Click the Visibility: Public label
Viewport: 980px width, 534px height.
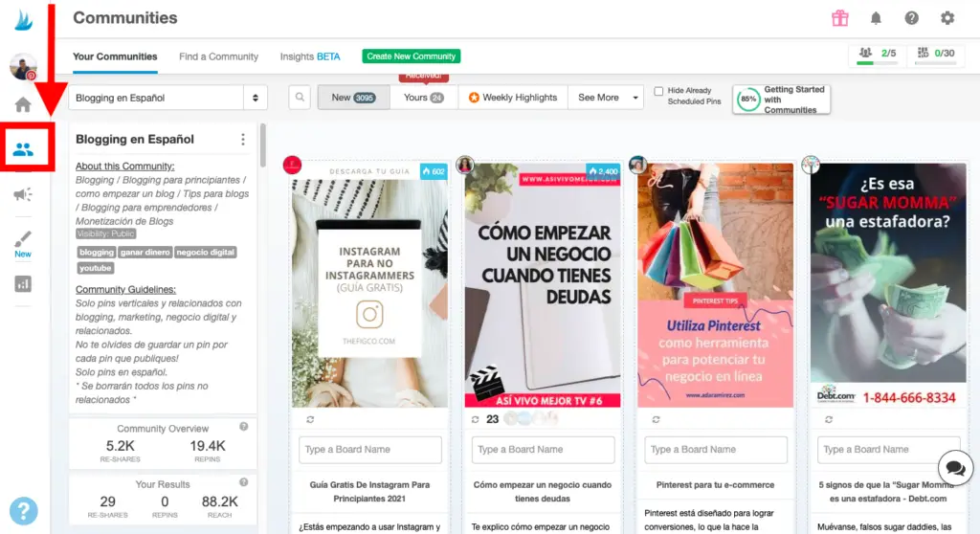pyautogui.click(x=105, y=234)
